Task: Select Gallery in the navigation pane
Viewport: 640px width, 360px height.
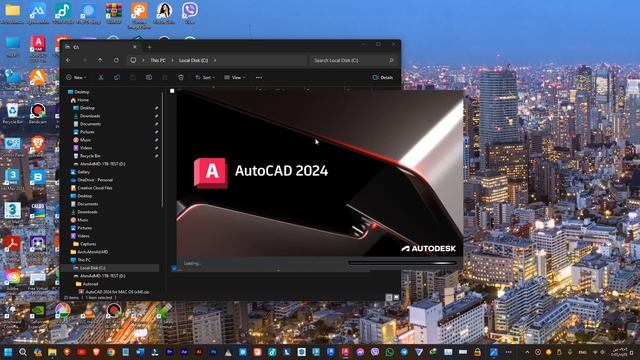Action: pos(80,172)
